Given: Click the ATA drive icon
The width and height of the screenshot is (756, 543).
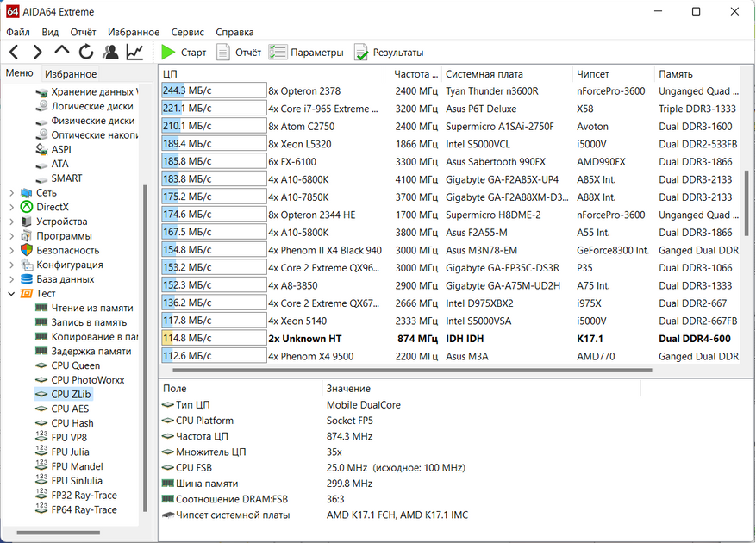Looking at the screenshot, I should tap(41, 165).
